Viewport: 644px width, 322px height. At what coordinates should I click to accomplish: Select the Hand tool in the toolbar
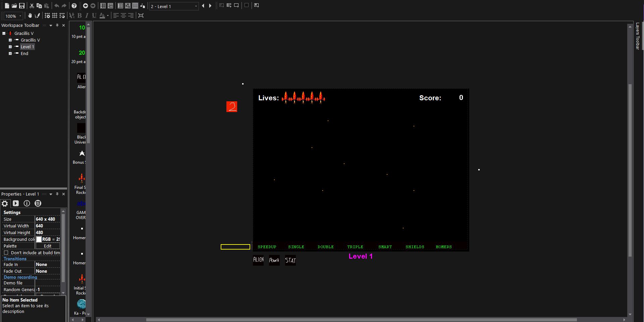click(x=30, y=16)
